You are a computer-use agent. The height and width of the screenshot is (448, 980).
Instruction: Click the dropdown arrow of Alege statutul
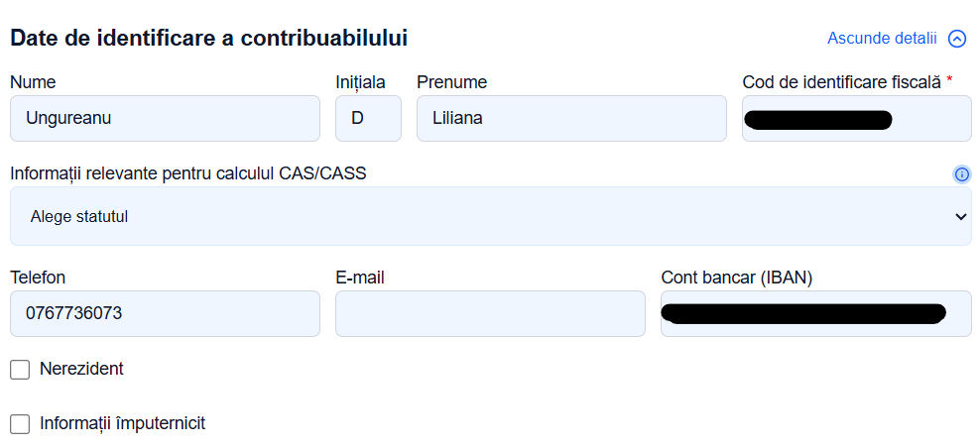point(960,217)
